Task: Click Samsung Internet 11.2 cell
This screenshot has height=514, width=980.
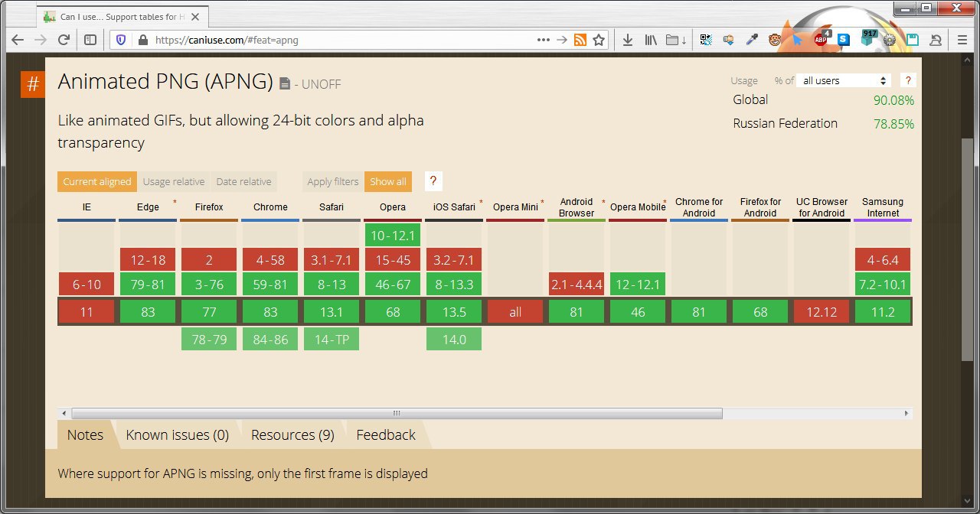Action: [883, 311]
